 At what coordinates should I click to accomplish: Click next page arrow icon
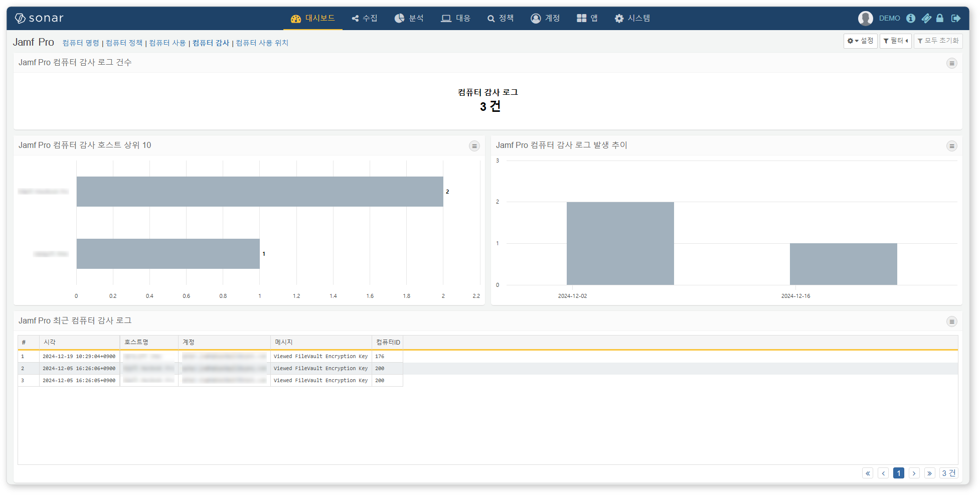pyautogui.click(x=914, y=473)
